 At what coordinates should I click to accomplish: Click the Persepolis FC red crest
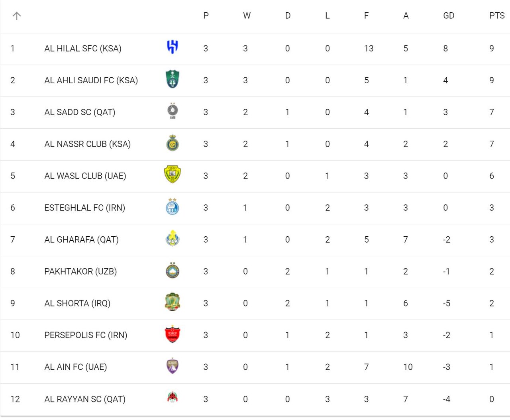tap(172, 334)
